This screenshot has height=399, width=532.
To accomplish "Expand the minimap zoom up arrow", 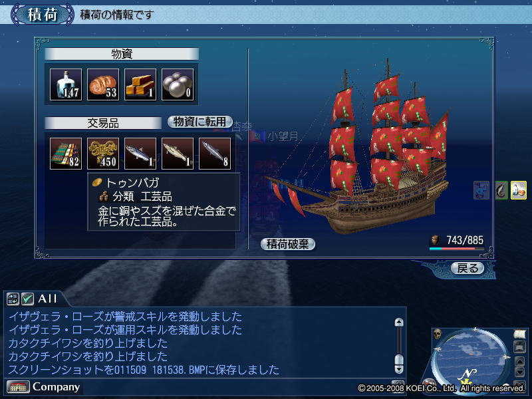I will tap(520, 362).
